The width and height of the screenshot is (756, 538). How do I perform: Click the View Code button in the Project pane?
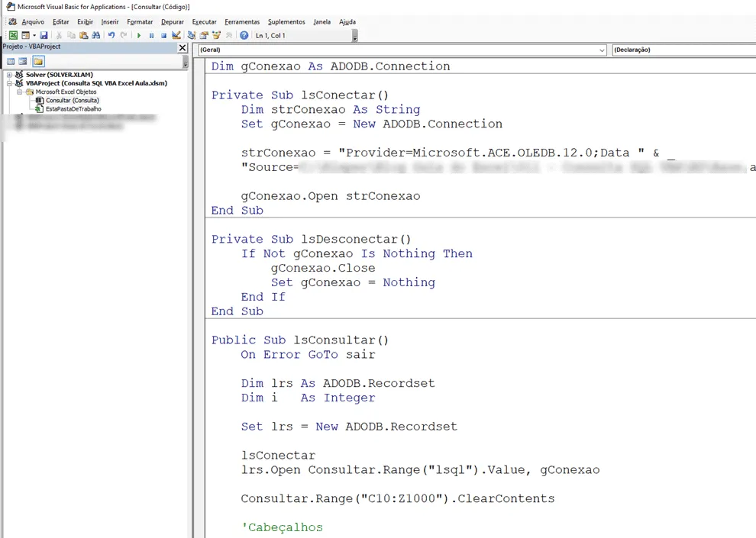pos(11,61)
